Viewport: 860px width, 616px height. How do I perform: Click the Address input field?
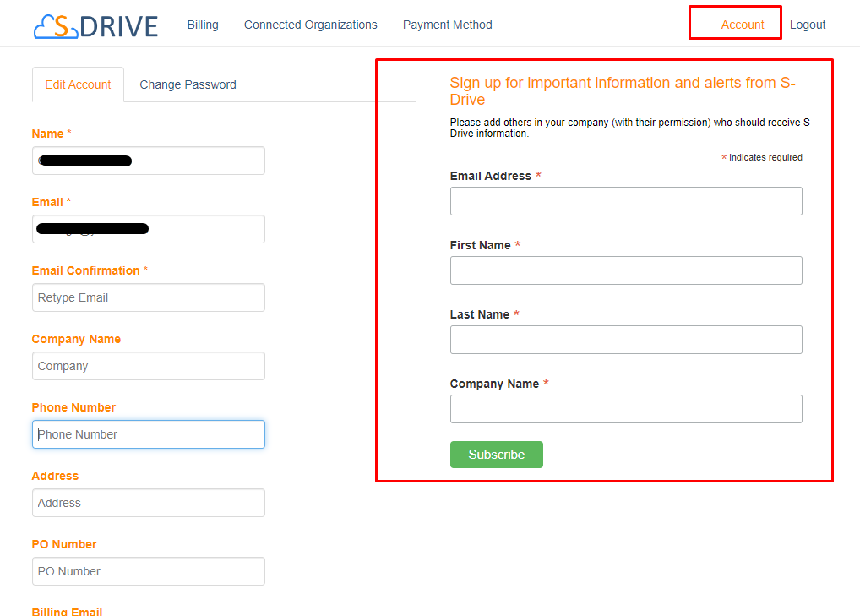pyautogui.click(x=148, y=503)
